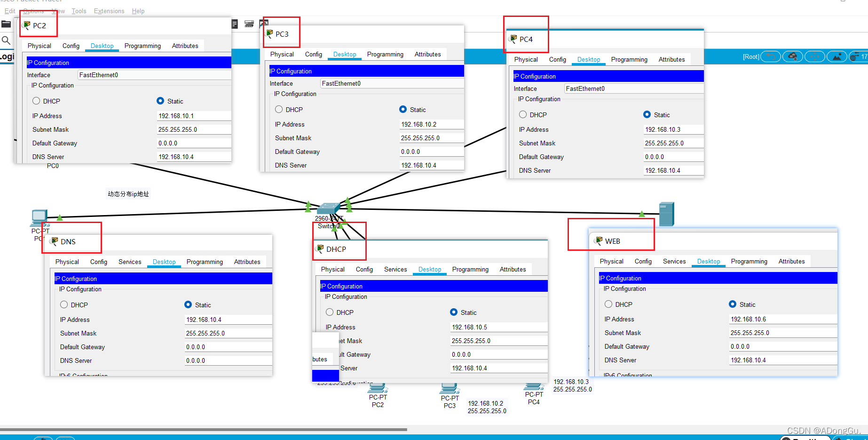Click IP Address field showing 192.168.10.5
The height and width of the screenshot is (440, 868).
(499, 327)
